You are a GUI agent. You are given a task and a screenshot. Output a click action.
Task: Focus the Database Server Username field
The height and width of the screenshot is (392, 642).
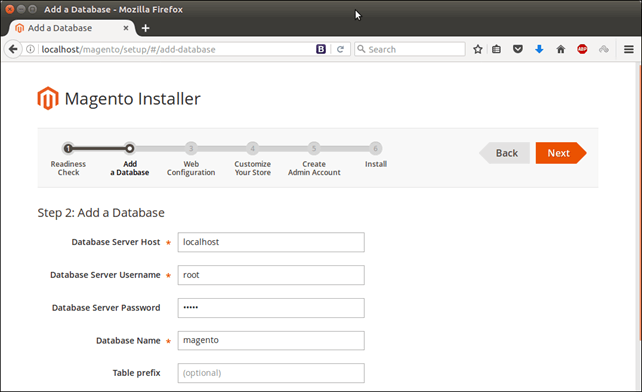(x=271, y=275)
